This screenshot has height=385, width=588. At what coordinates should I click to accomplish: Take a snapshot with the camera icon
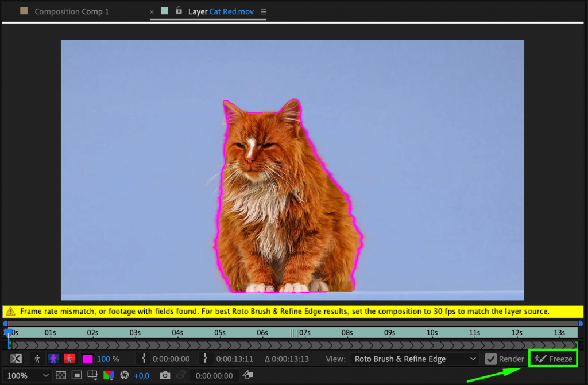(165, 375)
